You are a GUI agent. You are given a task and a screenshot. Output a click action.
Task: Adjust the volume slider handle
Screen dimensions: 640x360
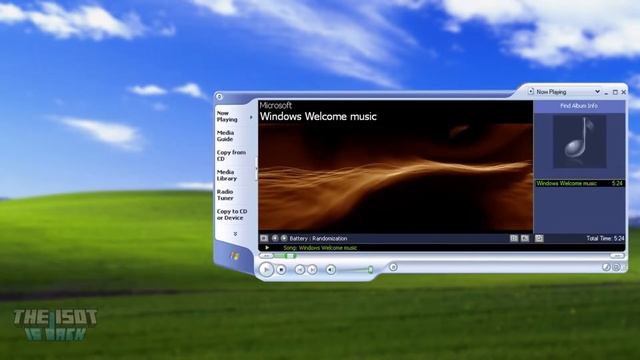pos(371,269)
